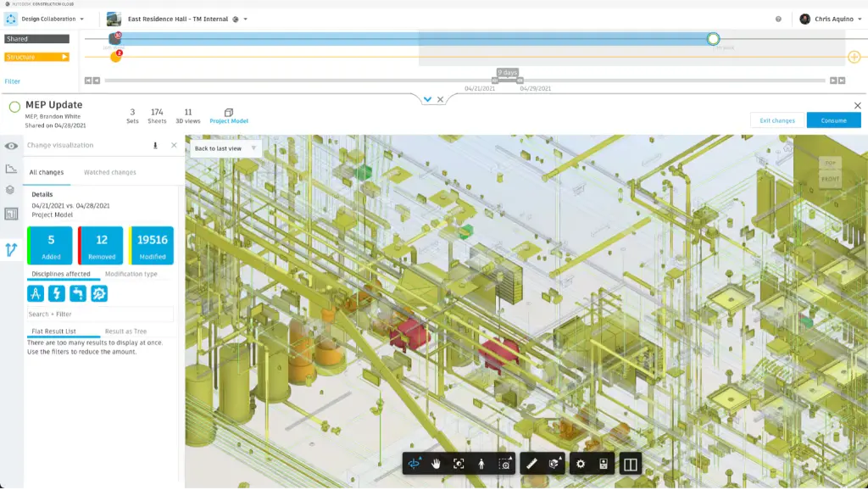Open the Properties panel icon
Viewport: 868px width, 490px height.
tap(604, 464)
